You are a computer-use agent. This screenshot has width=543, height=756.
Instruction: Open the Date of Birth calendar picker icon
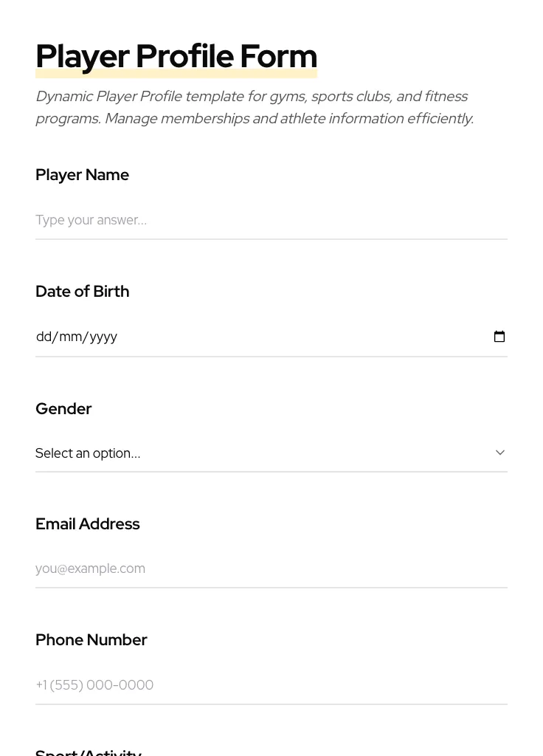tap(499, 337)
